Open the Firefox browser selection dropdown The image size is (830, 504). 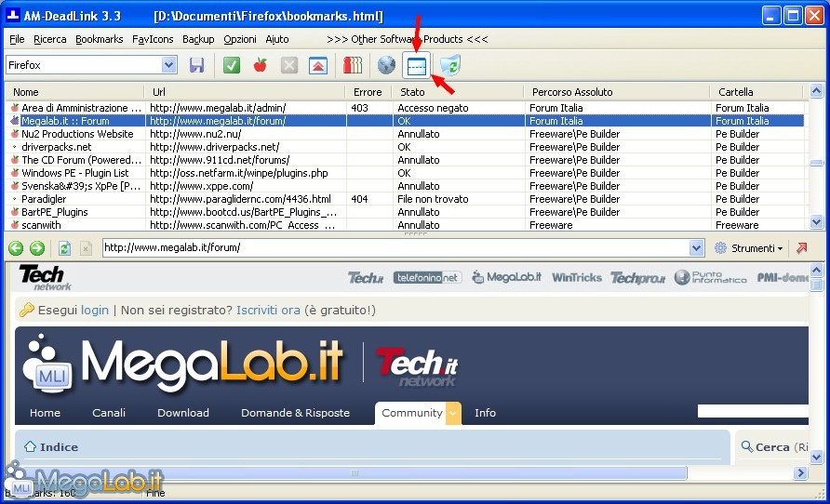click(x=168, y=65)
